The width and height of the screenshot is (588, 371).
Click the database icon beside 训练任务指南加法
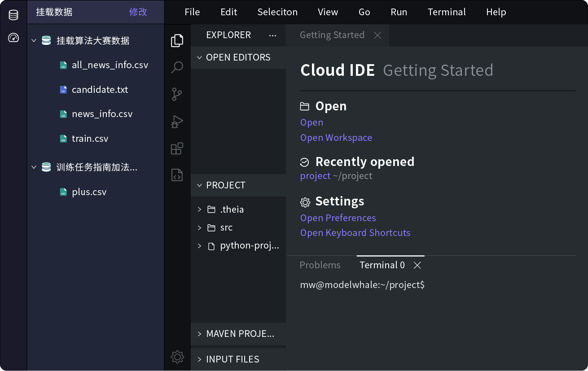46,167
